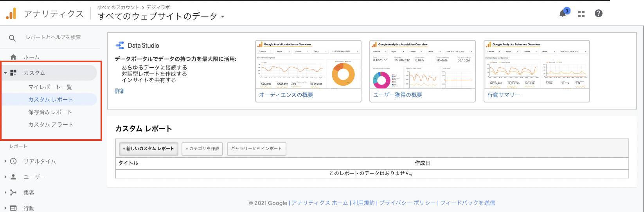This screenshot has width=644, height=212.
Task: Select 保存済みレポート in the sidebar
Action: (x=50, y=112)
